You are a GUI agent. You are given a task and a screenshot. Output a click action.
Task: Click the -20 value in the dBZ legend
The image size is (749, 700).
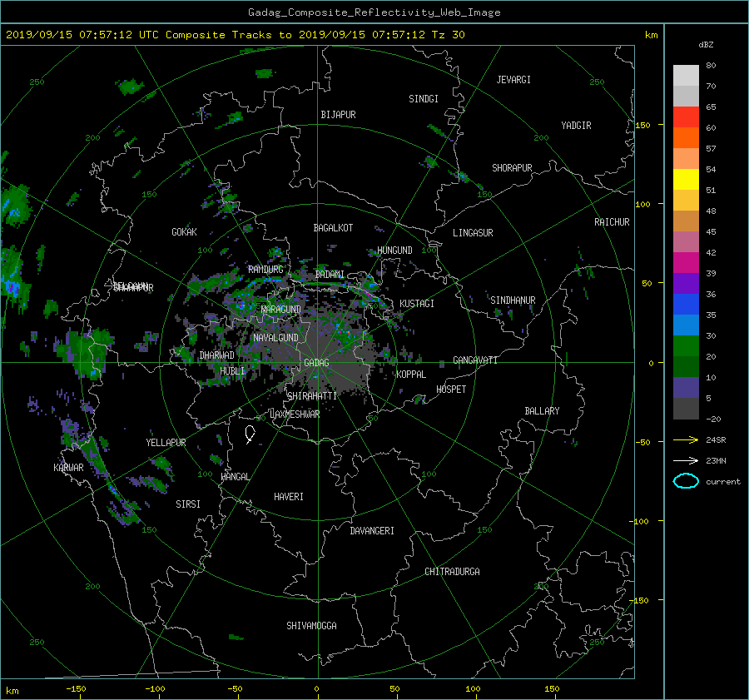pos(713,419)
